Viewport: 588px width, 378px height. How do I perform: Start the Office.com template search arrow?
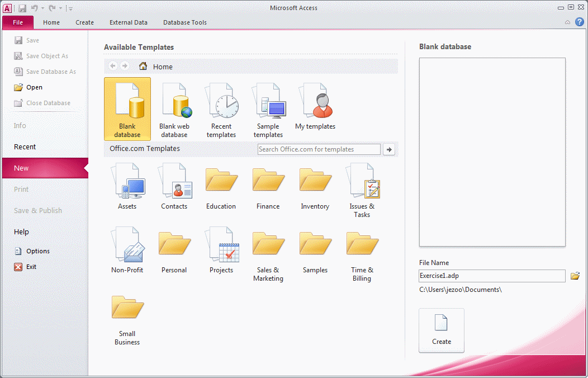(389, 149)
